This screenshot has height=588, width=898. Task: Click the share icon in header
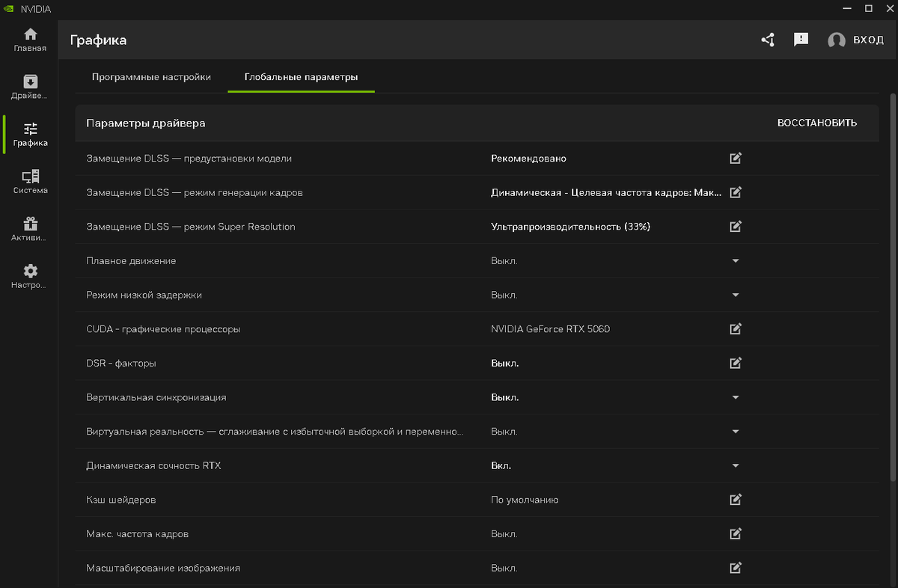click(x=768, y=40)
